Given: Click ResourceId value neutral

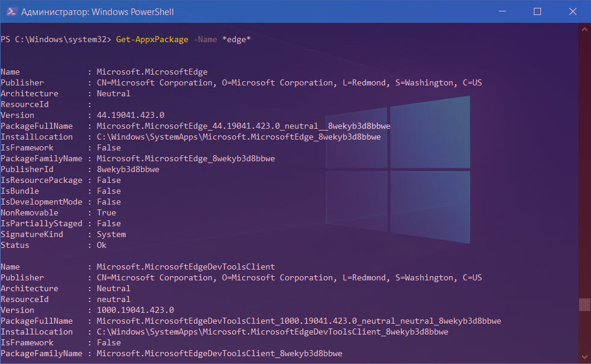Looking at the screenshot, I should click(114, 300).
